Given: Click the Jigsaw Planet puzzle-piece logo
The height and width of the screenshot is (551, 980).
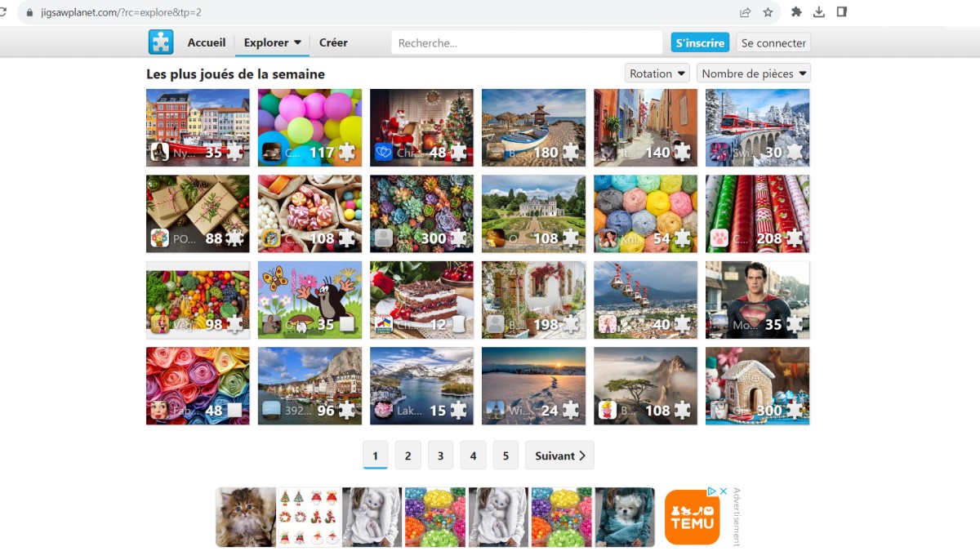Looking at the screenshot, I should [x=161, y=42].
